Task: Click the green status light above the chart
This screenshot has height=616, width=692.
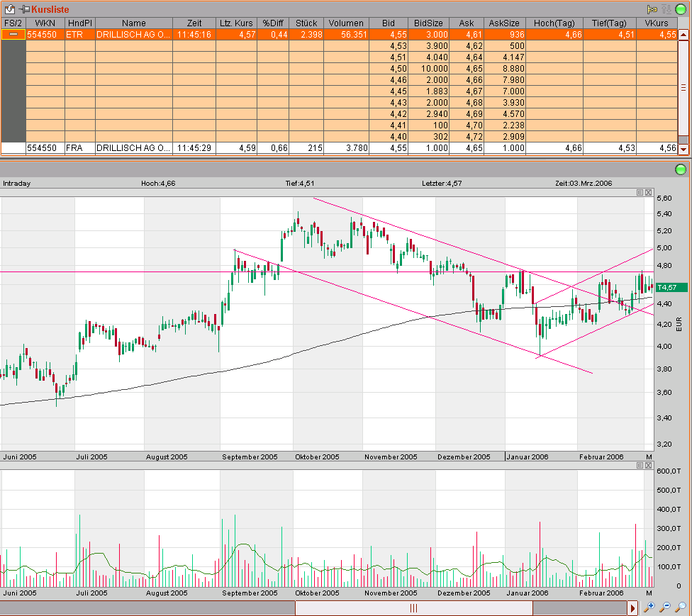Action: 681,169
